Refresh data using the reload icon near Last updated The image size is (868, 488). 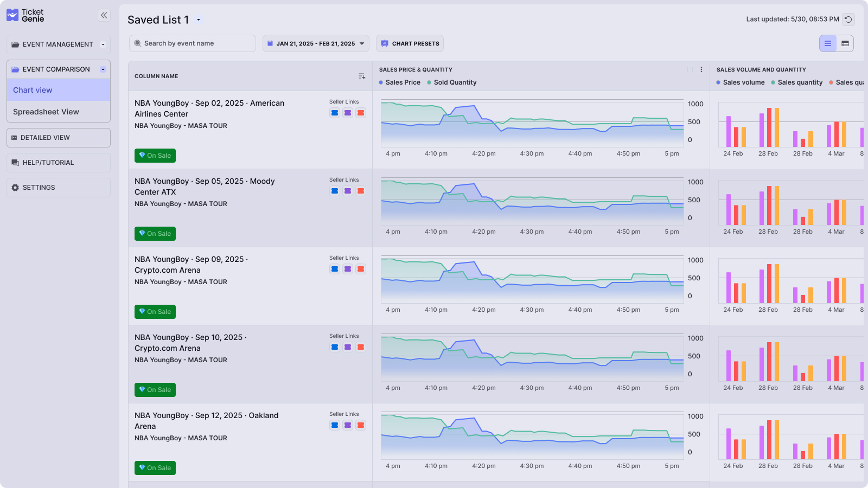847,18
